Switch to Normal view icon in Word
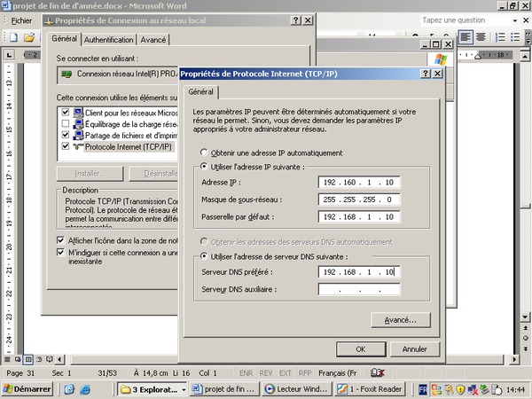532x399 pixels. [7, 359]
